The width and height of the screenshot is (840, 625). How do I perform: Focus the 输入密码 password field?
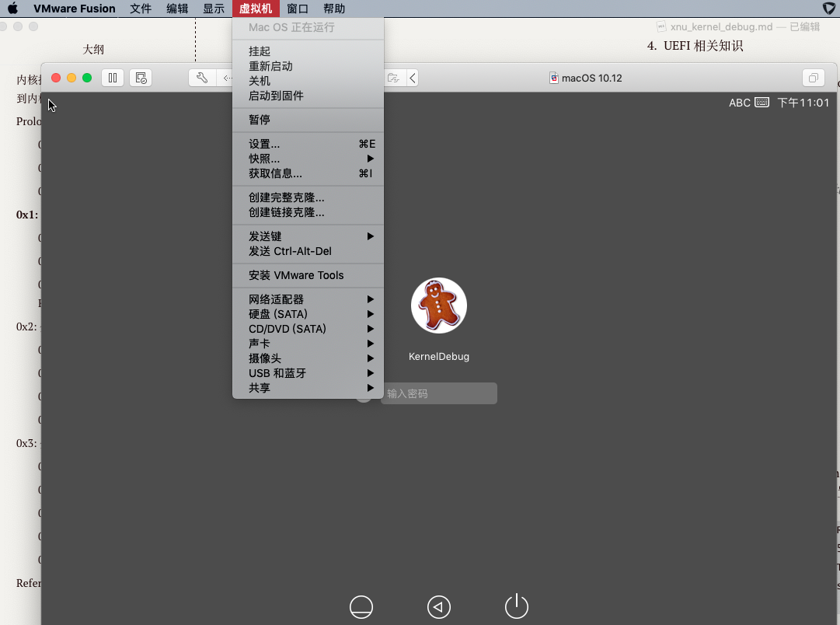click(x=439, y=393)
